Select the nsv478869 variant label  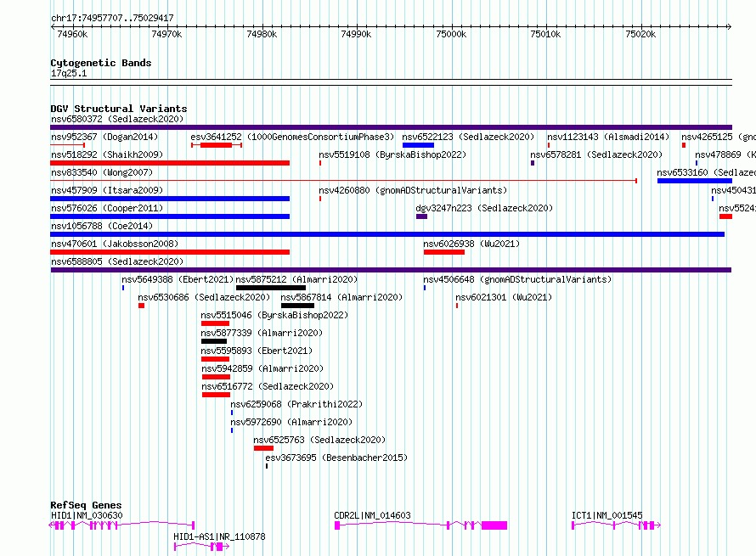[725, 154]
